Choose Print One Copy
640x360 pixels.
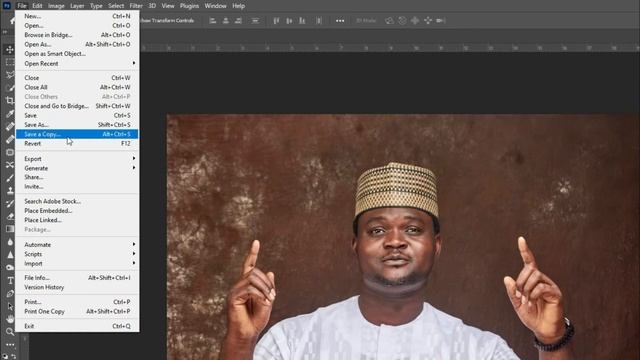(77, 311)
